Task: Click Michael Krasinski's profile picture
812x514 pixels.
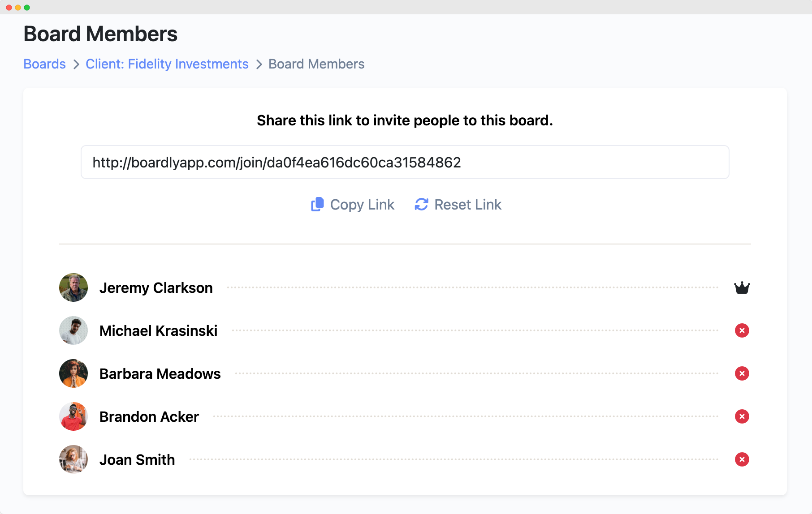Action: [x=73, y=330]
